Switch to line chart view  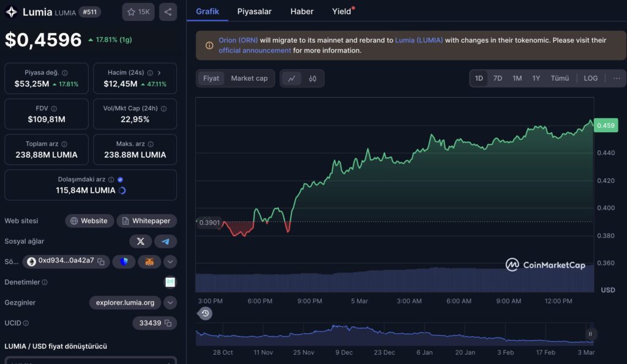291,78
